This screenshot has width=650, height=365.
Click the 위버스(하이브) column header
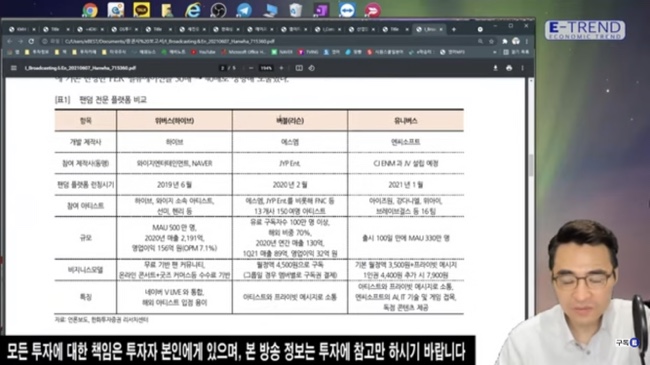174,121
